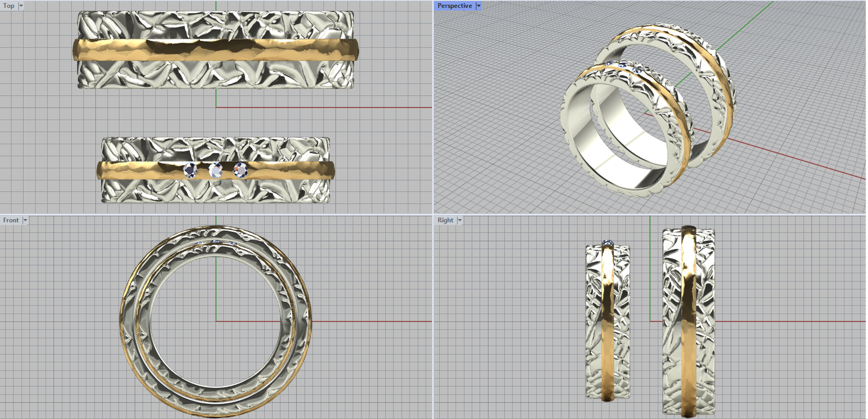Select the Front viewport title label
This screenshot has width=868, height=419.
(x=11, y=220)
